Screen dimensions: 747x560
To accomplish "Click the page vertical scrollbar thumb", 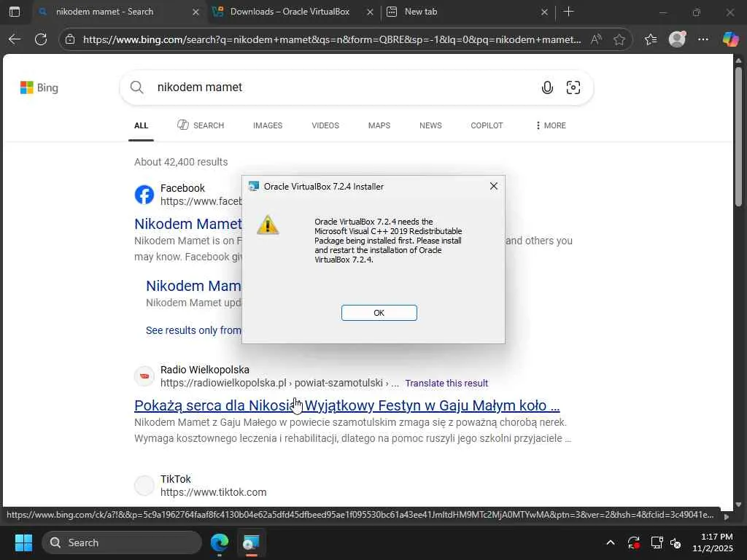I will 738,136.
